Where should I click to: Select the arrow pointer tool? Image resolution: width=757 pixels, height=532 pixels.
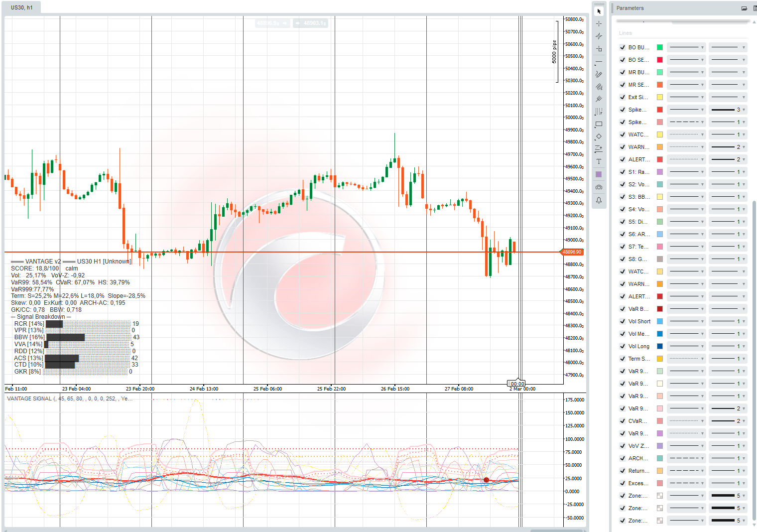[599, 11]
